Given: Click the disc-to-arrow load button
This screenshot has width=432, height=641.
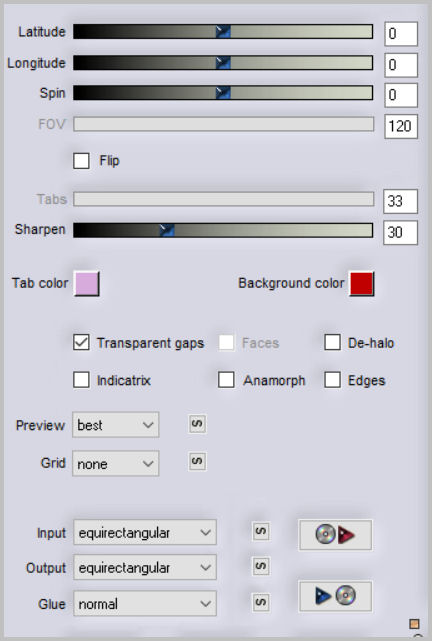Looking at the screenshot, I should pos(335,535).
